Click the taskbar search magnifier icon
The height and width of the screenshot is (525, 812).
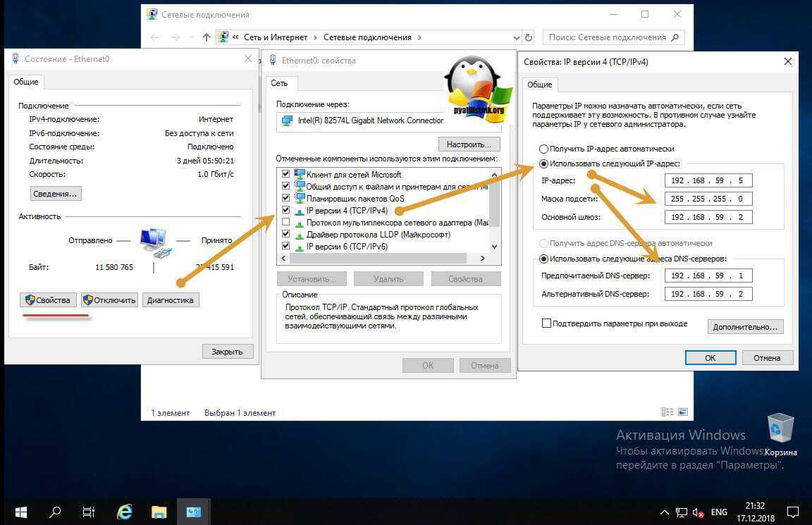pos(54,511)
